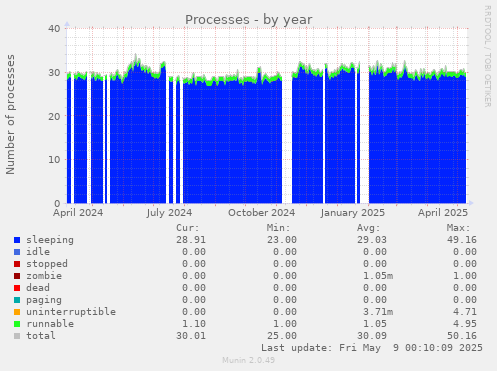Click the 'Last update' timestamp text
The height and width of the screenshot is (371, 497).
372,348
